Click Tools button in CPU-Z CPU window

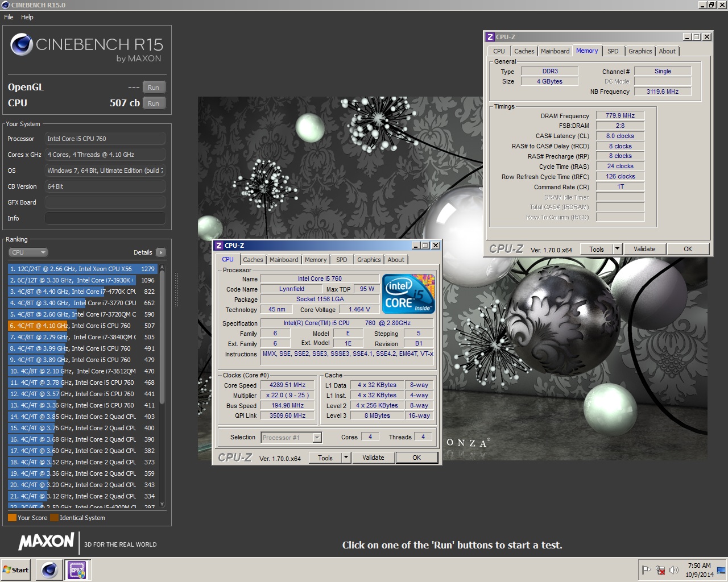pyautogui.click(x=325, y=458)
